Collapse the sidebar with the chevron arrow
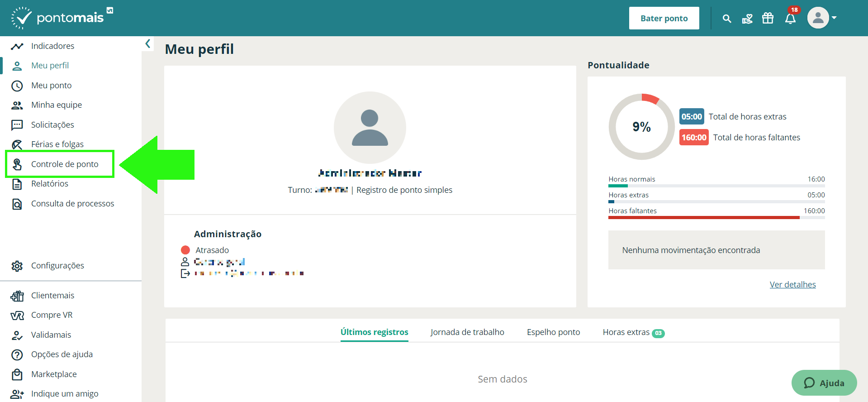 [x=147, y=43]
